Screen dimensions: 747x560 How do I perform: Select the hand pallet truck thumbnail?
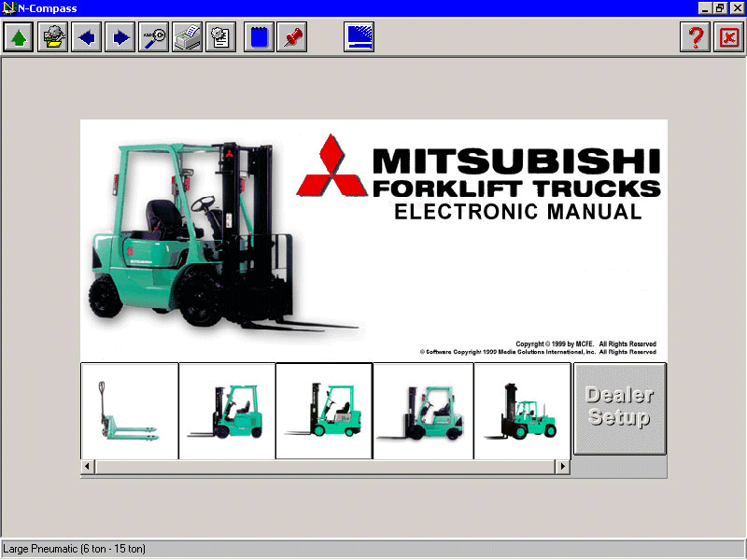[130, 411]
